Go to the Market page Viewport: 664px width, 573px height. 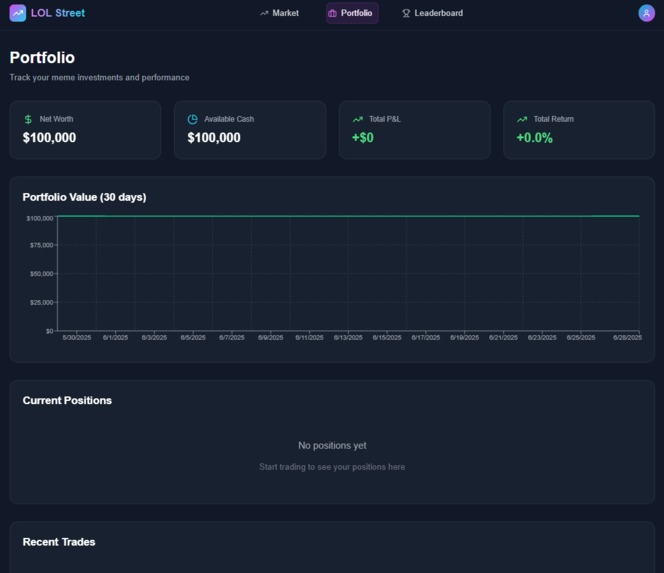pyautogui.click(x=279, y=13)
